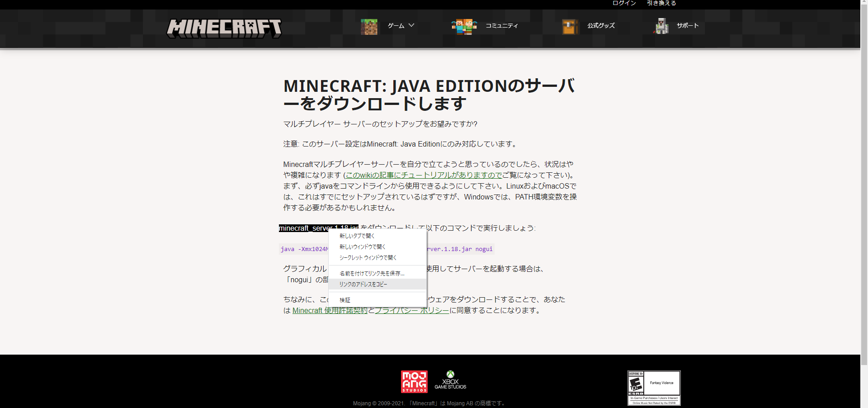The image size is (868, 408).
Task: Click the grass block icon next to ゲーム
Action: coord(369,26)
